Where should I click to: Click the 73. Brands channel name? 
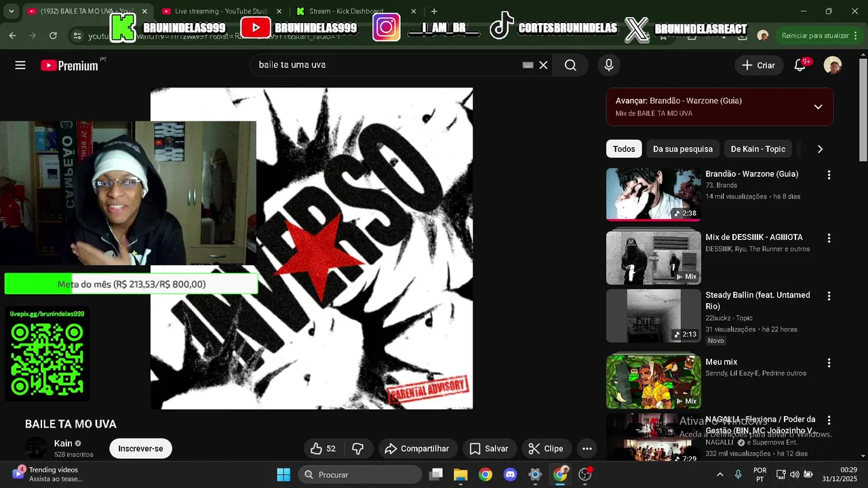click(x=721, y=185)
